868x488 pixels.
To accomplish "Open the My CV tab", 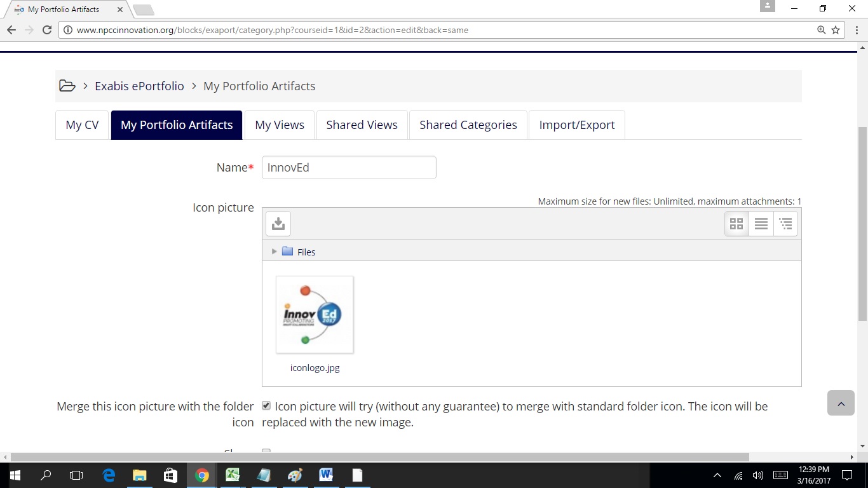I will (x=82, y=125).
